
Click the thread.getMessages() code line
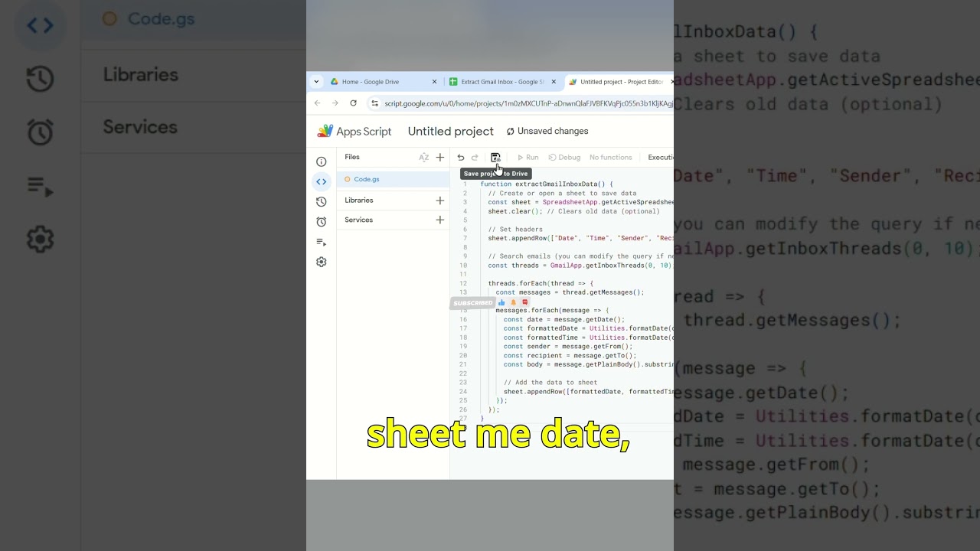point(570,292)
